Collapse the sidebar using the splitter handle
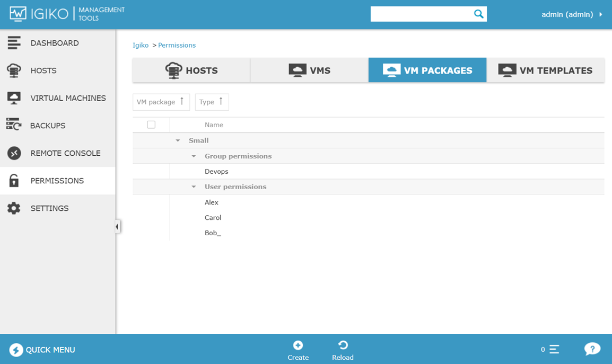612x364 pixels. 117,227
